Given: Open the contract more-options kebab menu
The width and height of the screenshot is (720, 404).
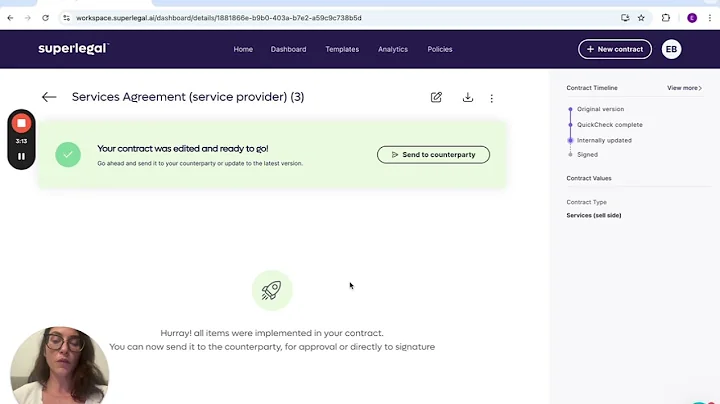Looking at the screenshot, I should [491, 98].
